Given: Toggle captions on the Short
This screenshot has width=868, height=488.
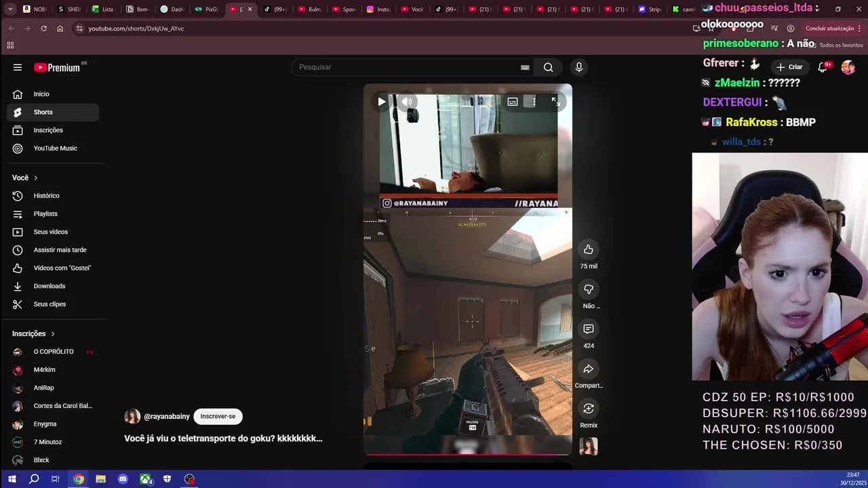Looking at the screenshot, I should (513, 102).
